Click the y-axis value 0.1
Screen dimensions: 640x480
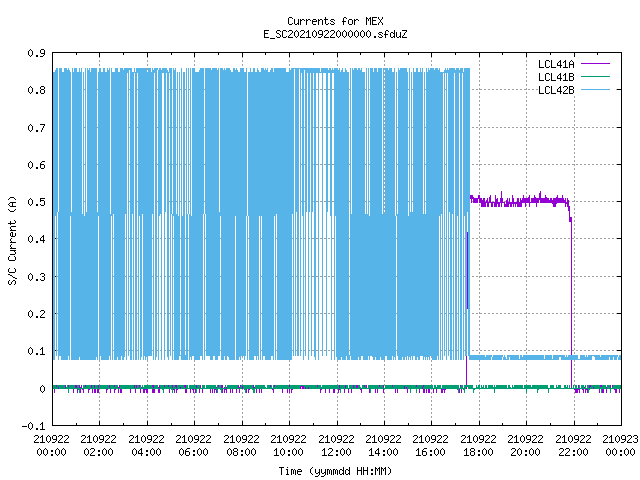tap(36, 351)
